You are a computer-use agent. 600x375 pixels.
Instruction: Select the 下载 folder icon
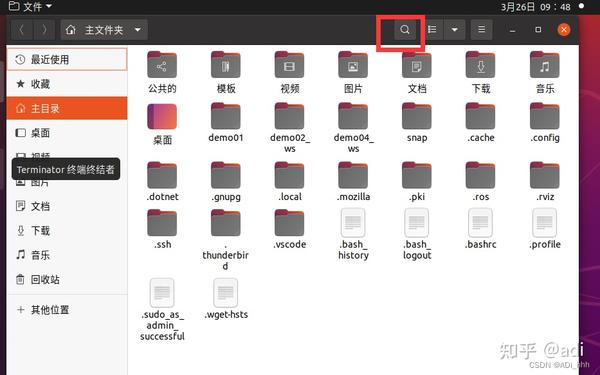[481, 65]
